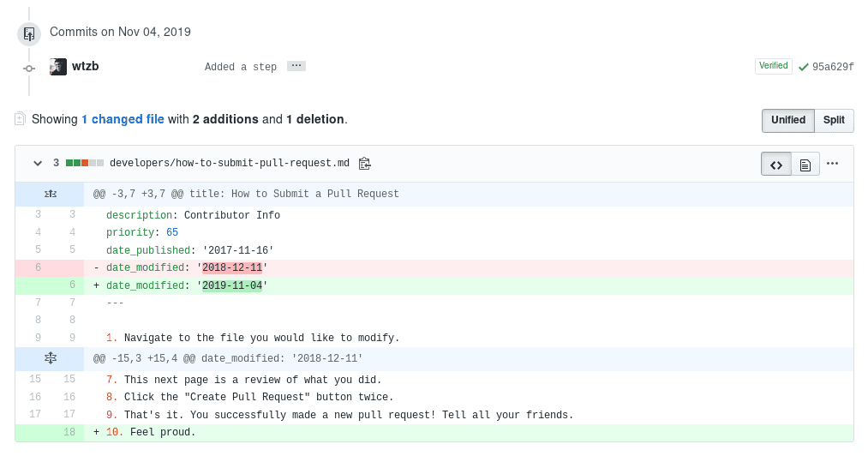Viewport: 868px width, 462px height.
Task: Click the green check status icon
Action: 803,67
